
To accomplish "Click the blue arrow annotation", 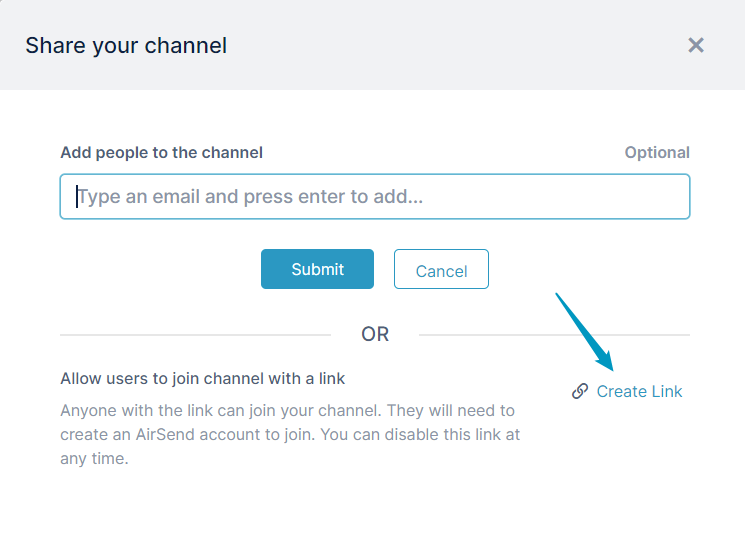I will 585,332.
